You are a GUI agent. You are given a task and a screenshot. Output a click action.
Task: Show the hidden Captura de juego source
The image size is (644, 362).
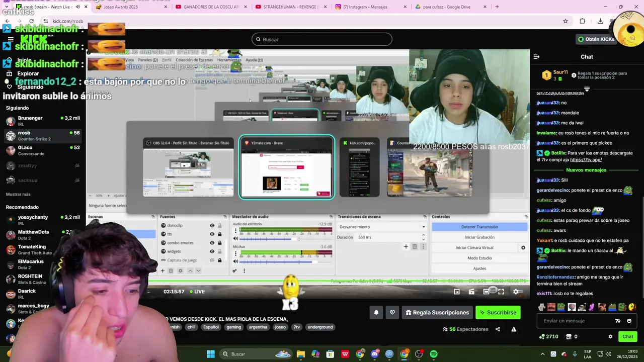point(212,260)
